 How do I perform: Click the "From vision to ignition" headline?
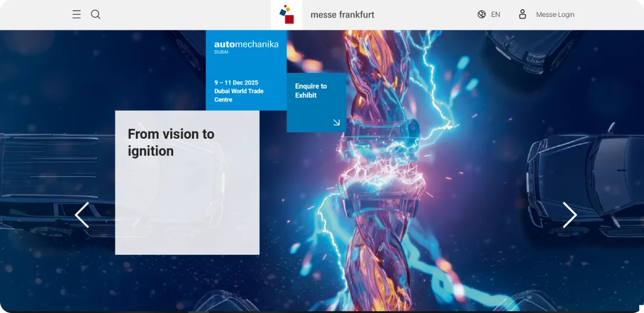pyautogui.click(x=171, y=142)
